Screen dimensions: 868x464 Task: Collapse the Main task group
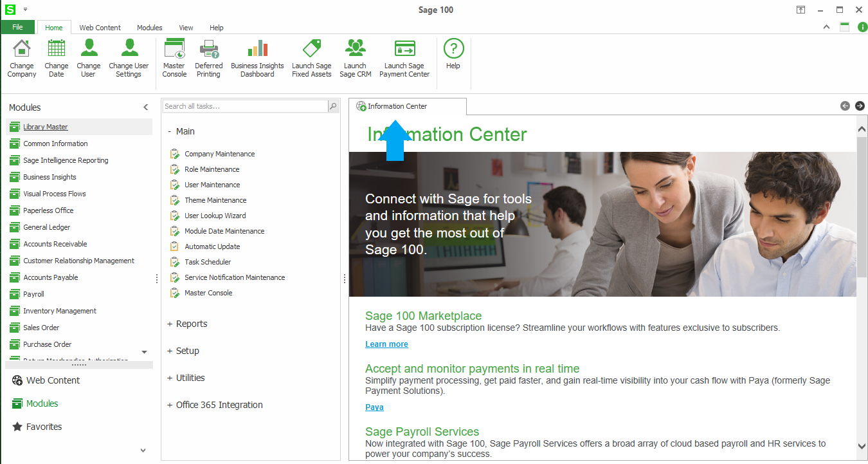click(170, 131)
